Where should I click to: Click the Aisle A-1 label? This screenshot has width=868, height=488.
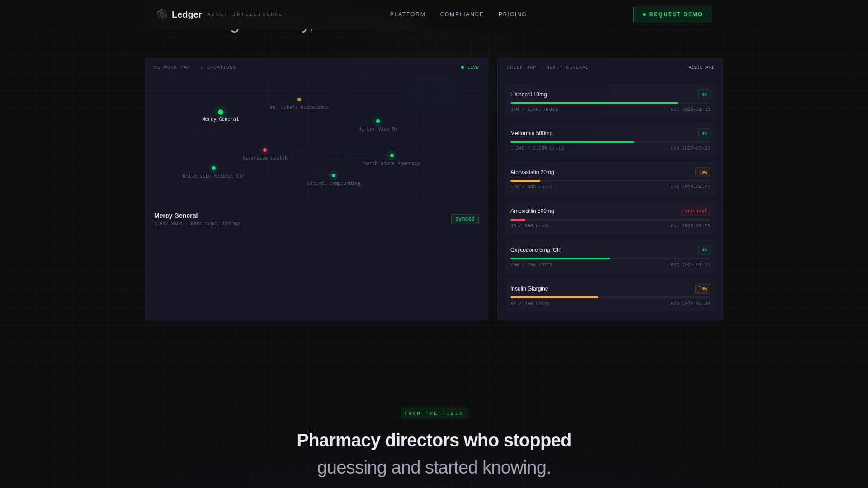pos(701,67)
